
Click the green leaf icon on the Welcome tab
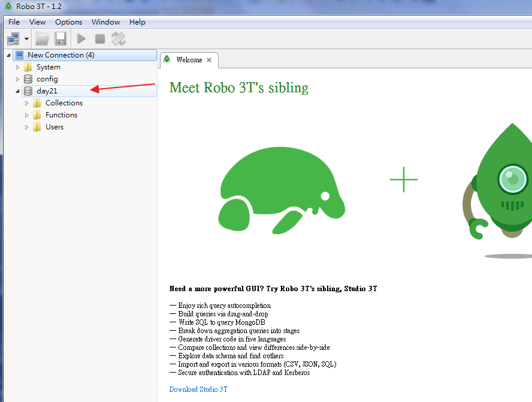(x=167, y=60)
